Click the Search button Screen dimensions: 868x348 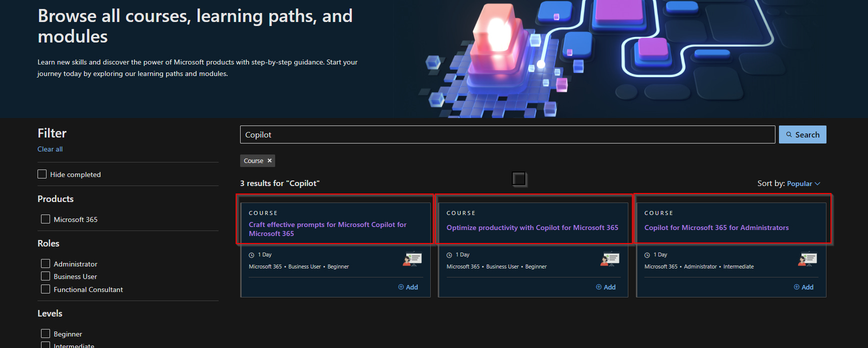coord(802,134)
